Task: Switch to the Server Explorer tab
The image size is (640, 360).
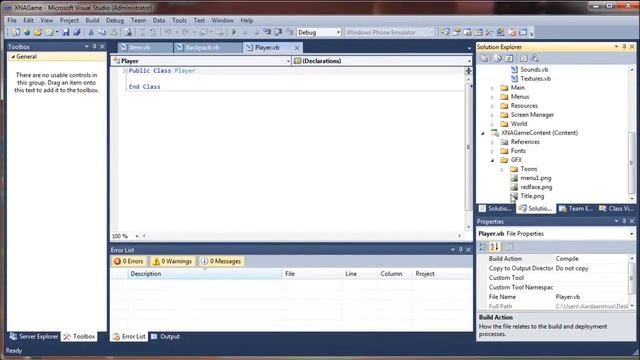Action: [x=34, y=337]
